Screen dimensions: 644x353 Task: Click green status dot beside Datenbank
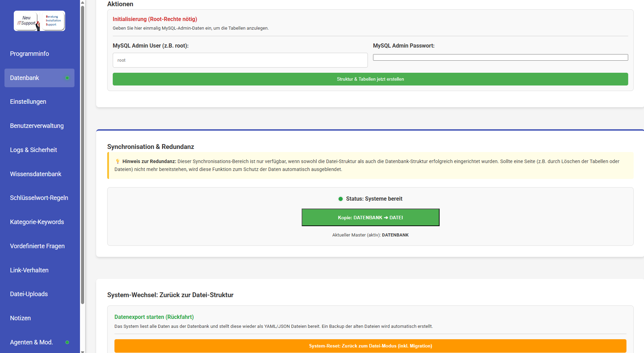(67, 78)
